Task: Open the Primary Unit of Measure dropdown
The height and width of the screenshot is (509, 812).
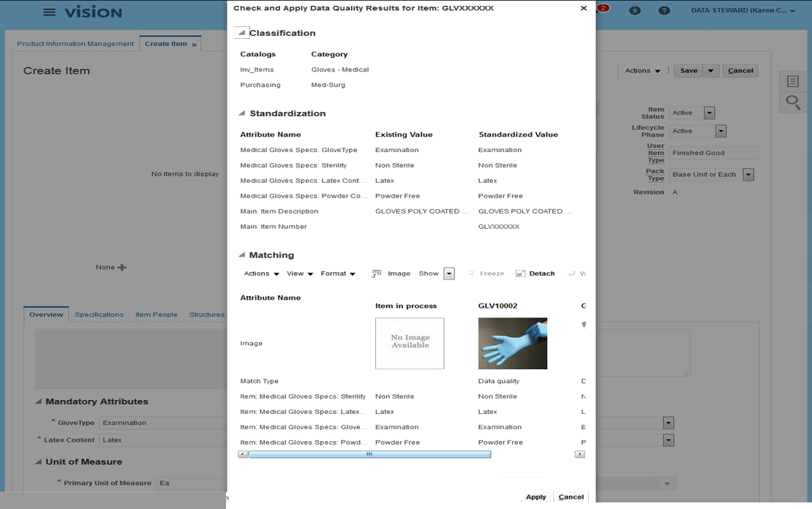Action: 667,483
